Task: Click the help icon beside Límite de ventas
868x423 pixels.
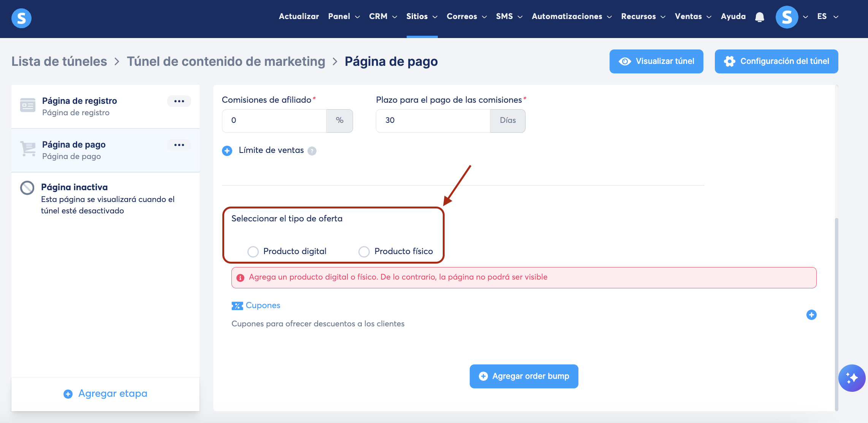Action: pos(312,151)
